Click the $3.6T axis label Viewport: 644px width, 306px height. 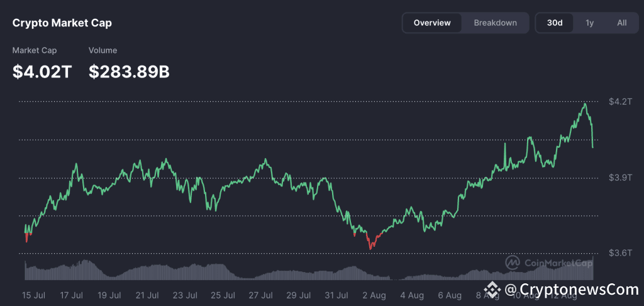click(x=620, y=253)
